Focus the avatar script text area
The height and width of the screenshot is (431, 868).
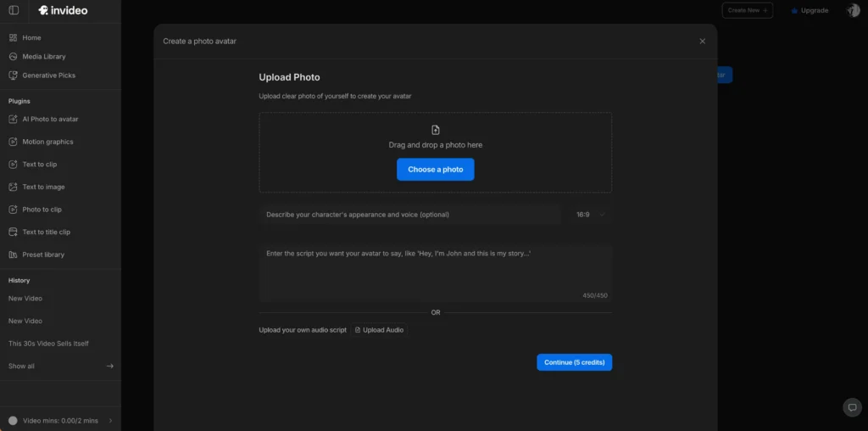tap(436, 274)
